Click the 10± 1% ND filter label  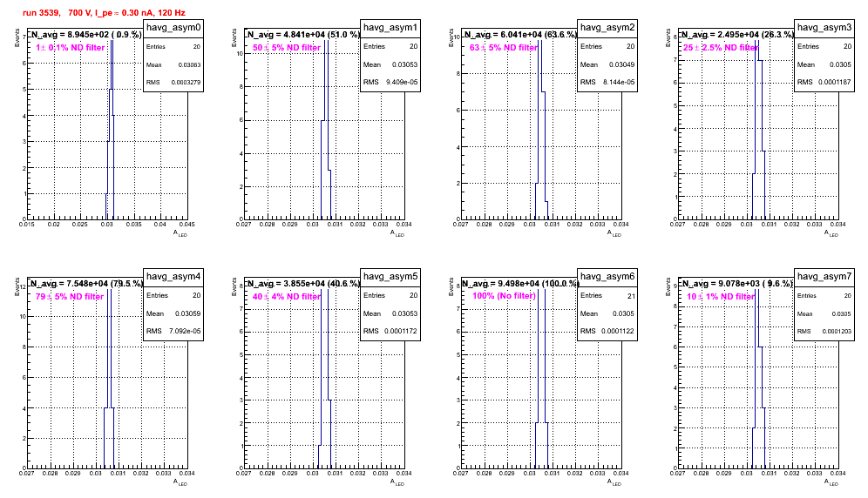(721, 297)
